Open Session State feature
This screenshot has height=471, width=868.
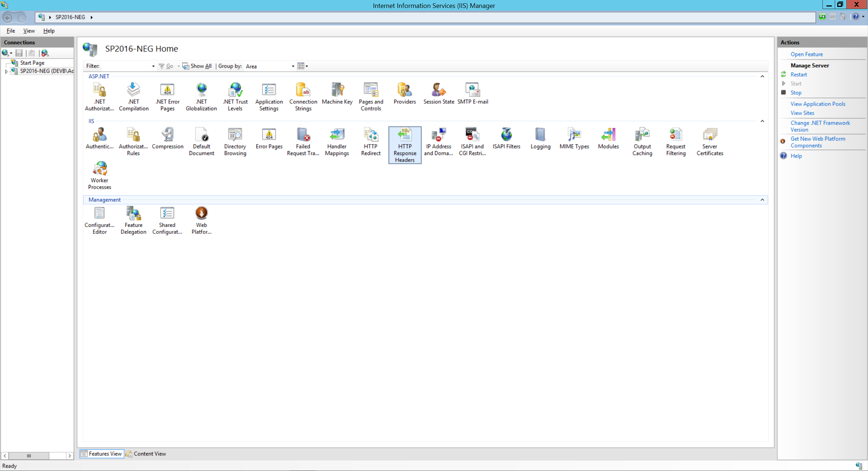click(x=439, y=93)
